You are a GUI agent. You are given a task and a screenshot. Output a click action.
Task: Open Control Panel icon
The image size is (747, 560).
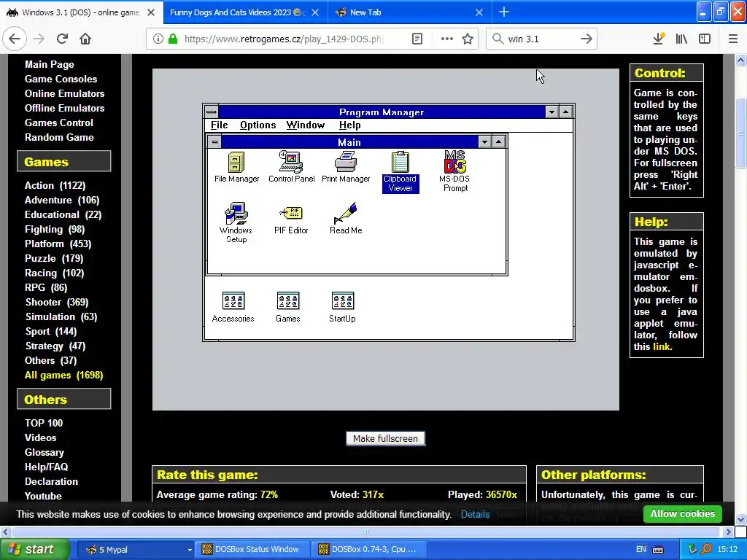pyautogui.click(x=292, y=167)
